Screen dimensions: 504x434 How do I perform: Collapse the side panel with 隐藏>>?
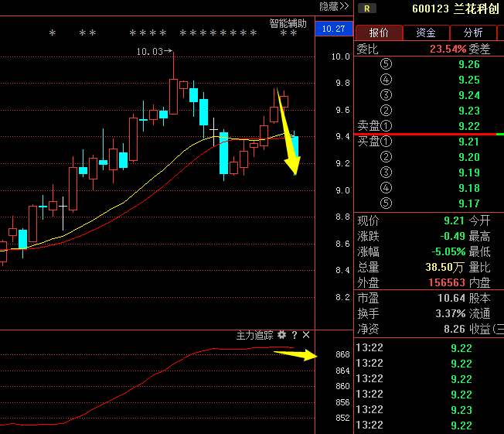click(x=334, y=6)
